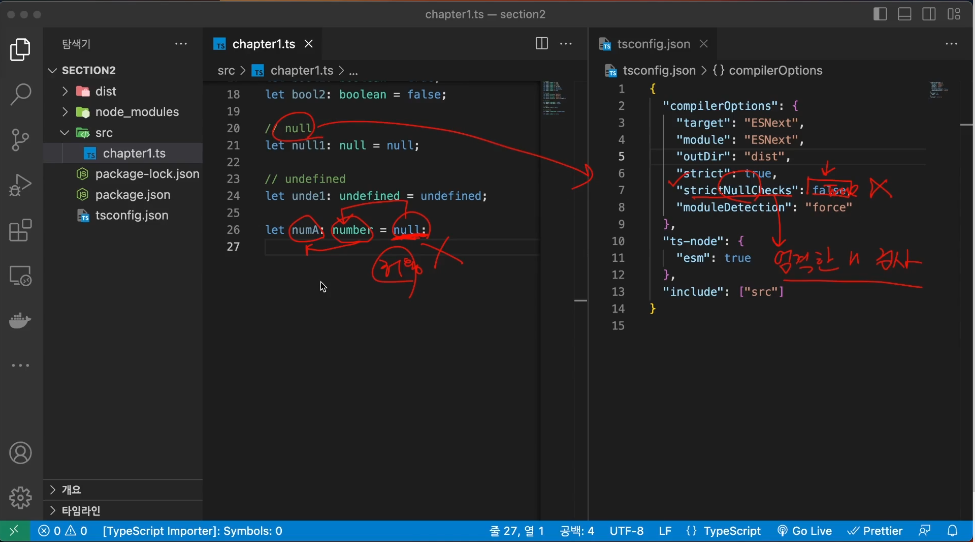Change indentation via 공백: 4

[576, 531]
